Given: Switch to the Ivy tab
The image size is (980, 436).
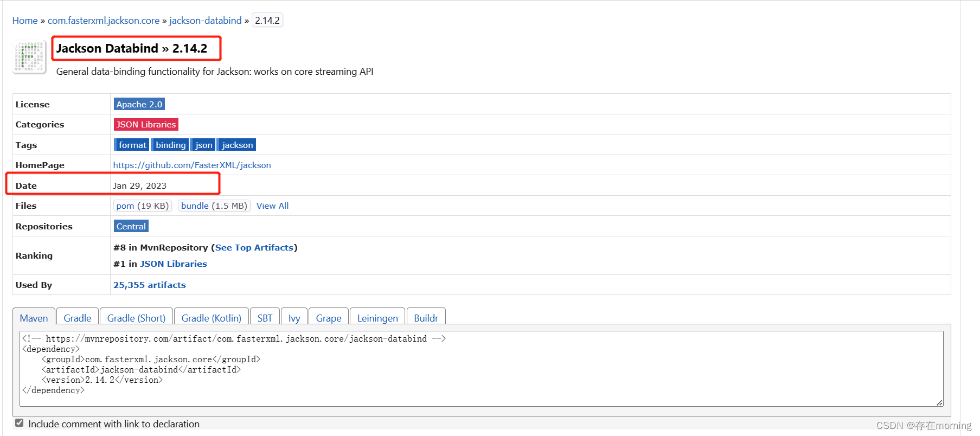Looking at the screenshot, I should click(x=294, y=317).
